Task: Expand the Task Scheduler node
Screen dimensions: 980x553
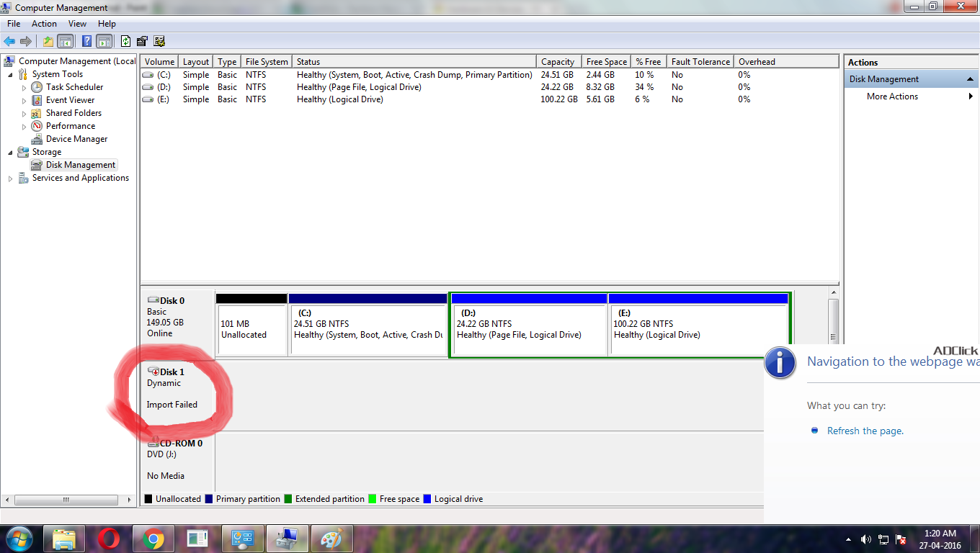Action: tap(24, 87)
